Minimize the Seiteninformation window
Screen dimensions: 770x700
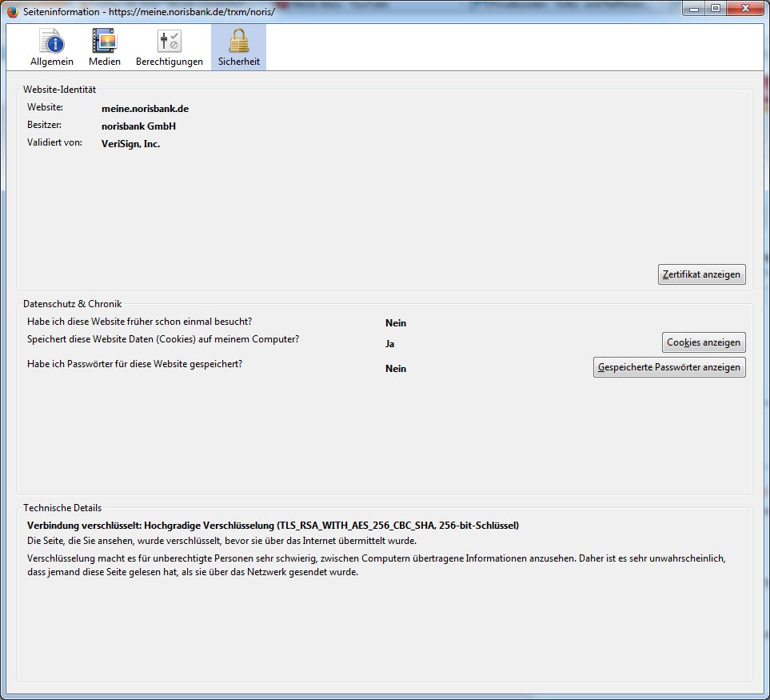pos(693,8)
